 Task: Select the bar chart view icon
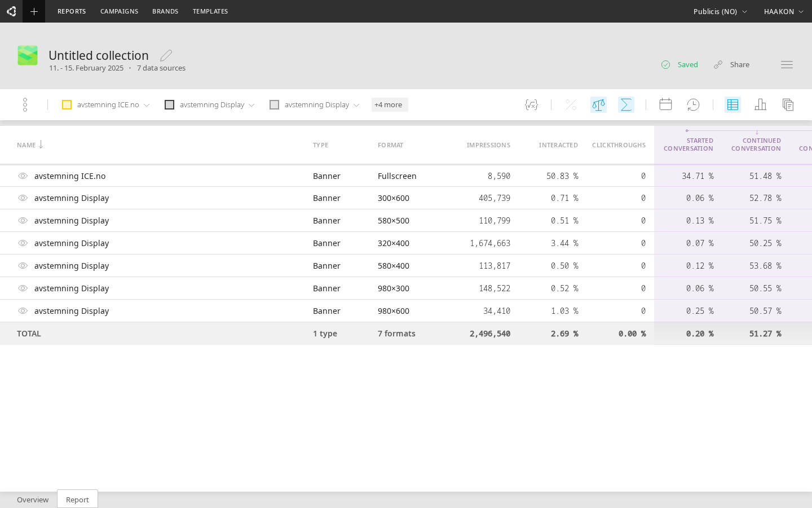760,104
